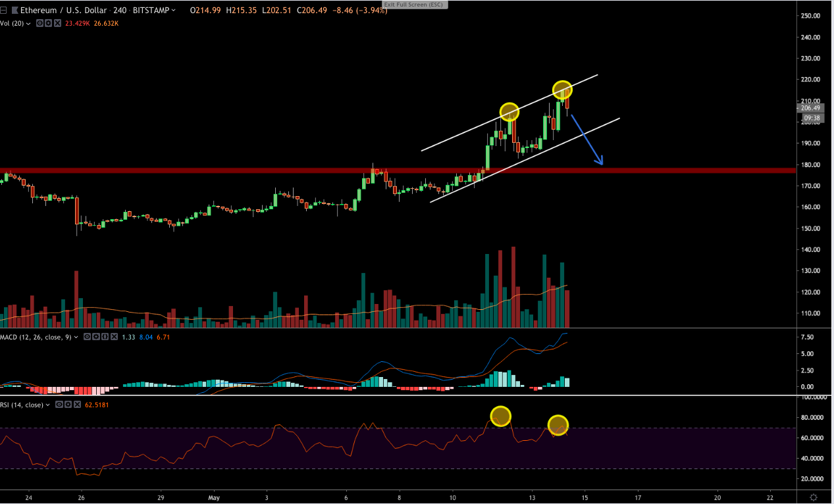Expand the MACD (12, 26, close, 9) dropdown
Image resolution: width=834 pixels, height=504 pixels.
[76, 337]
